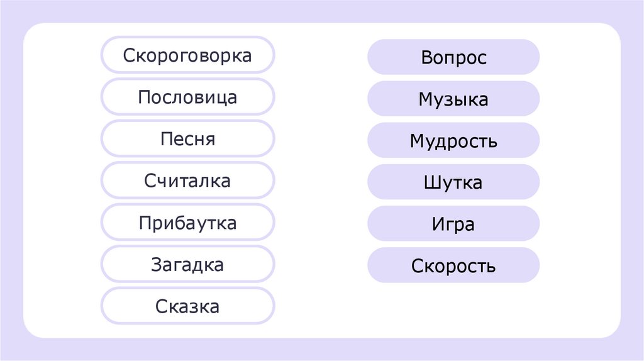Screen dimensions: 644x361
Task: Pick the Мудрость answer pill
Action: coord(453,141)
